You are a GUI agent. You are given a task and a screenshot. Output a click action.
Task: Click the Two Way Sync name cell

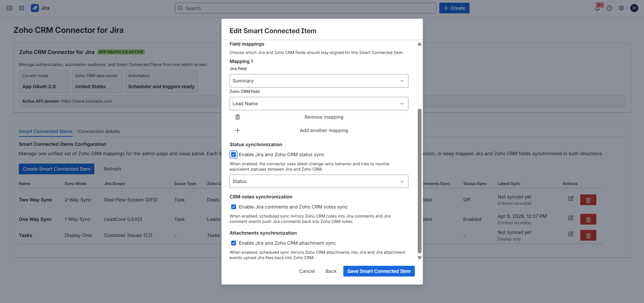[36, 200]
